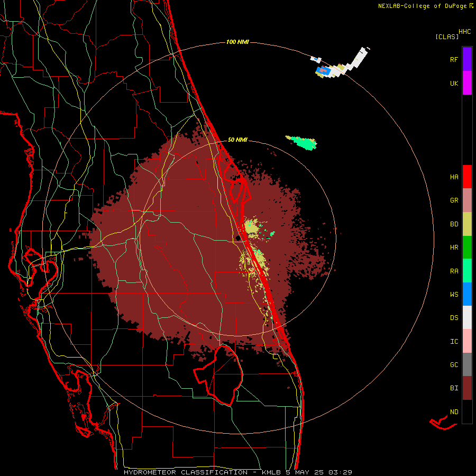
Task: Select the GC gray legend swatch
Action: (x=467, y=364)
